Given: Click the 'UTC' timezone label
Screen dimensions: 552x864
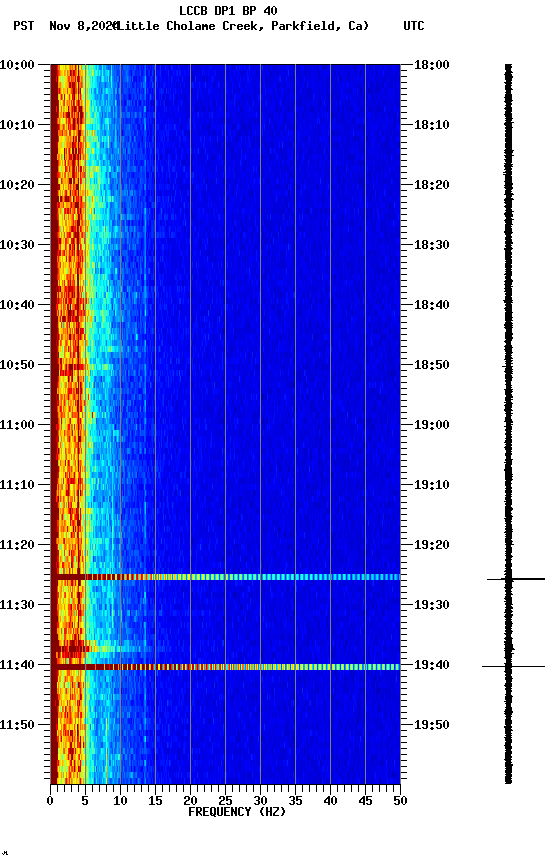Looking at the screenshot, I should [414, 26].
